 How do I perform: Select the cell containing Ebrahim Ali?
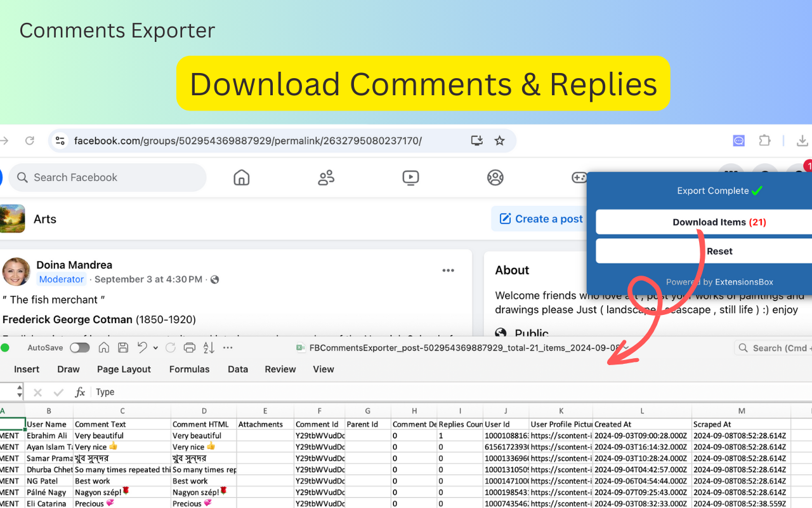(x=49, y=436)
